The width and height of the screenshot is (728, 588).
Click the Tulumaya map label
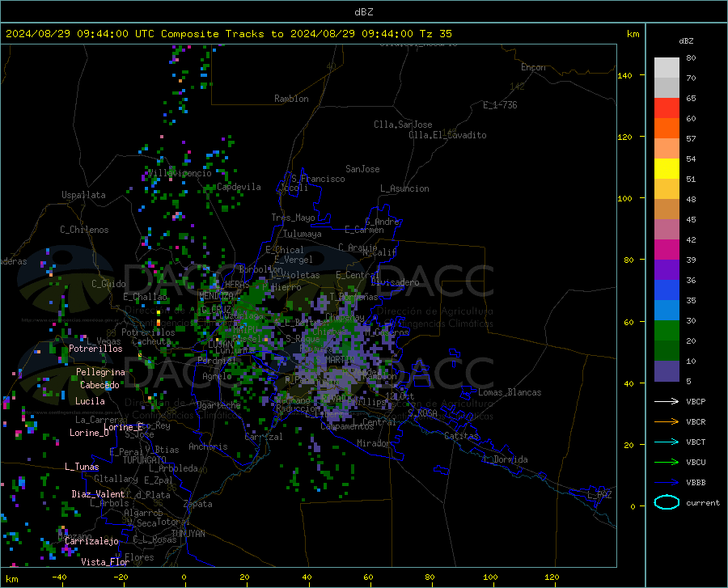(303, 234)
